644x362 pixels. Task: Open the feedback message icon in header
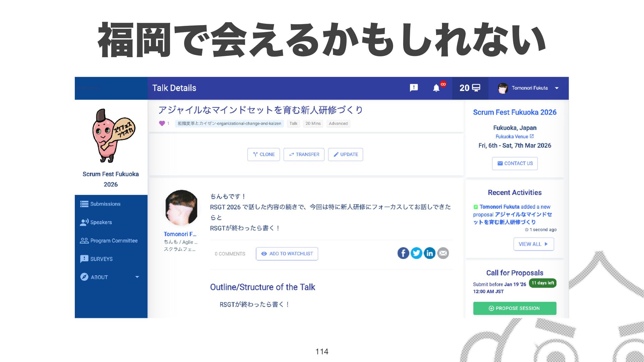pos(414,88)
